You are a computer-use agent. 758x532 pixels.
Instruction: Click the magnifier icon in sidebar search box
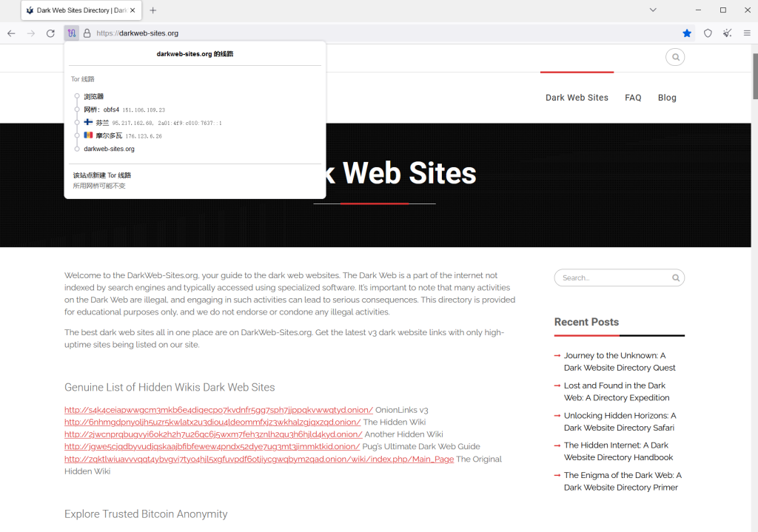(675, 278)
